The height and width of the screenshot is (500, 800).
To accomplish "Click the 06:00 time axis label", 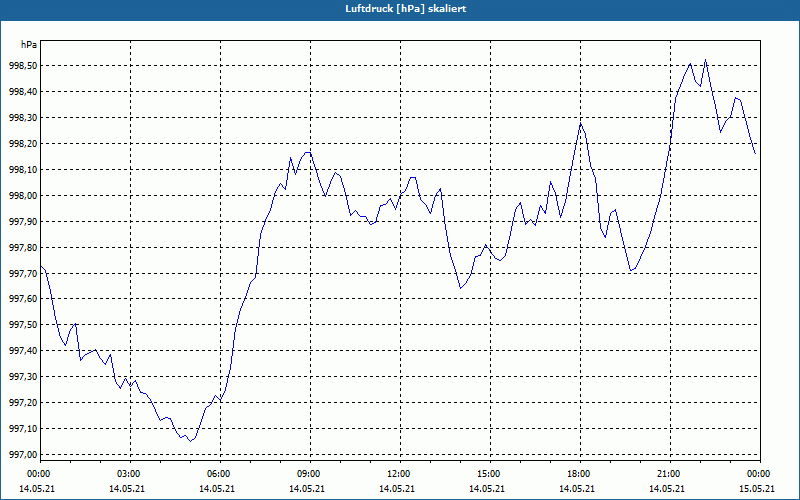I will coord(220,474).
